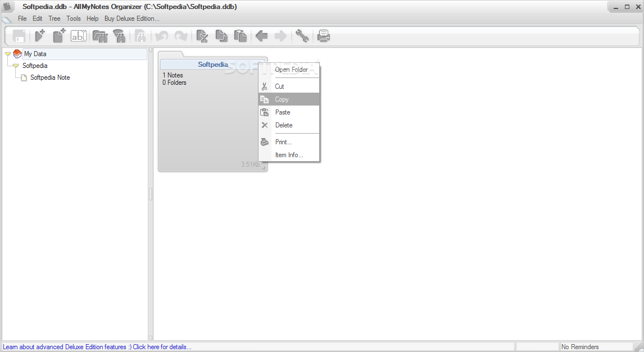Select Softpedia Note in the tree
Image resolution: width=644 pixels, height=352 pixels.
point(50,77)
